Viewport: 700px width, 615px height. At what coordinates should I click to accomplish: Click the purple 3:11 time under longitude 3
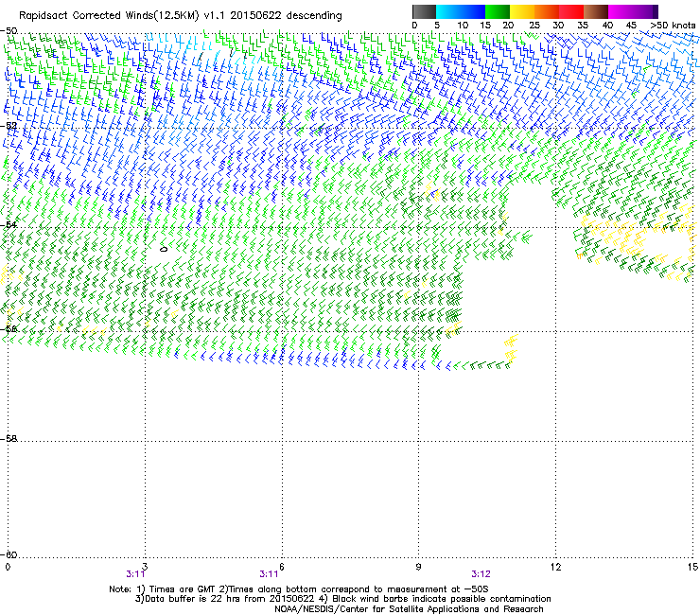tap(135, 574)
